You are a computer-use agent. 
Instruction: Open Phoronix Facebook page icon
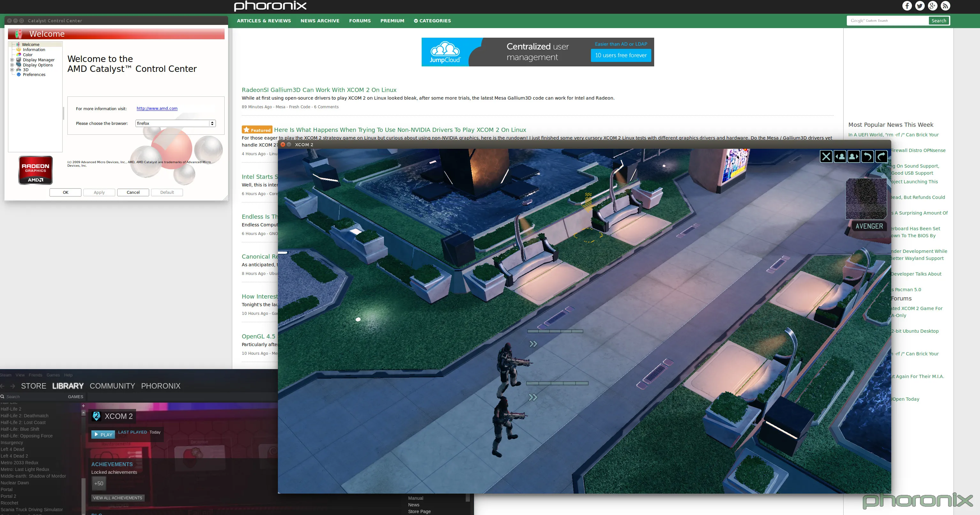907,6
